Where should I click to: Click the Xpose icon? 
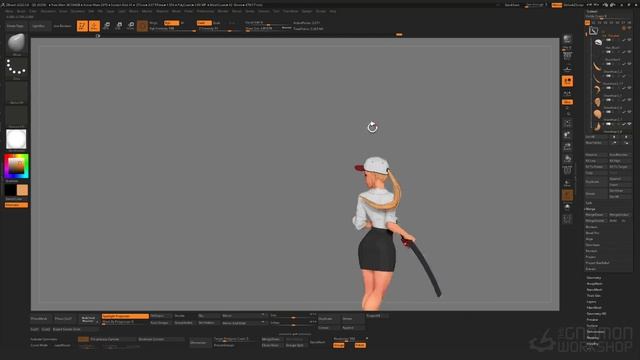click(x=567, y=219)
